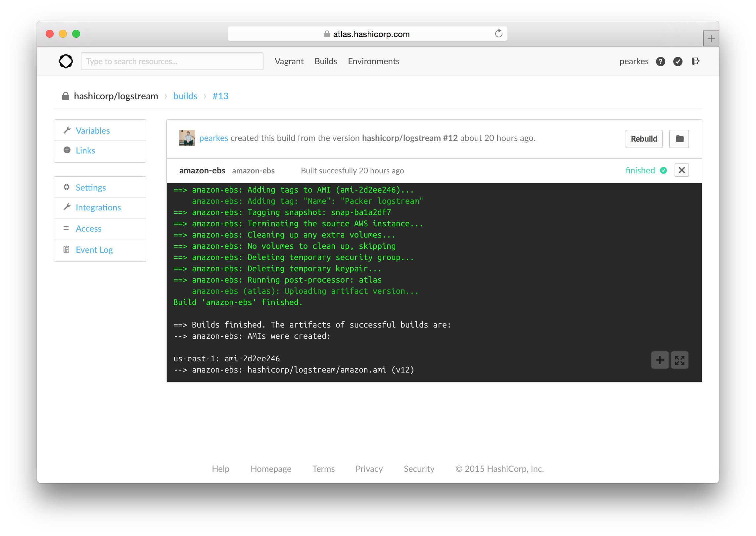Open Links in the sidebar
756x536 pixels.
point(85,151)
